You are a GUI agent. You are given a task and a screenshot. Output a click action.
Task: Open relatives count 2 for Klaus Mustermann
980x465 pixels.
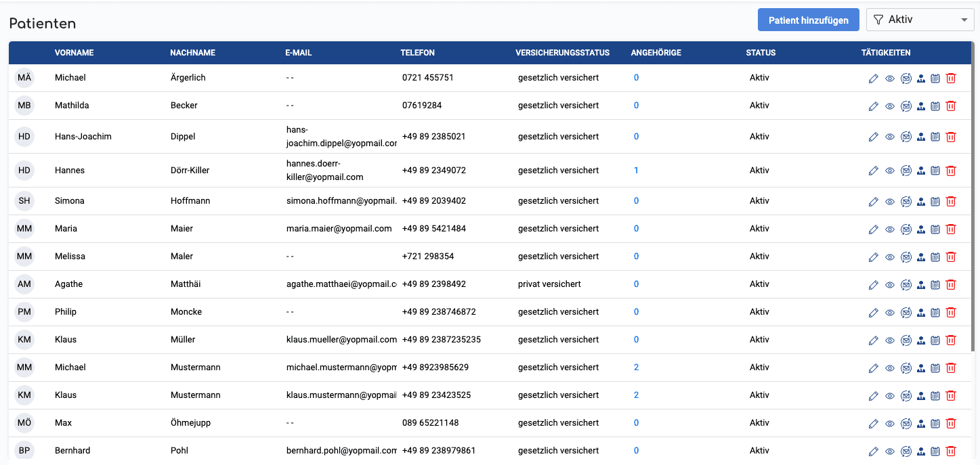[636, 395]
